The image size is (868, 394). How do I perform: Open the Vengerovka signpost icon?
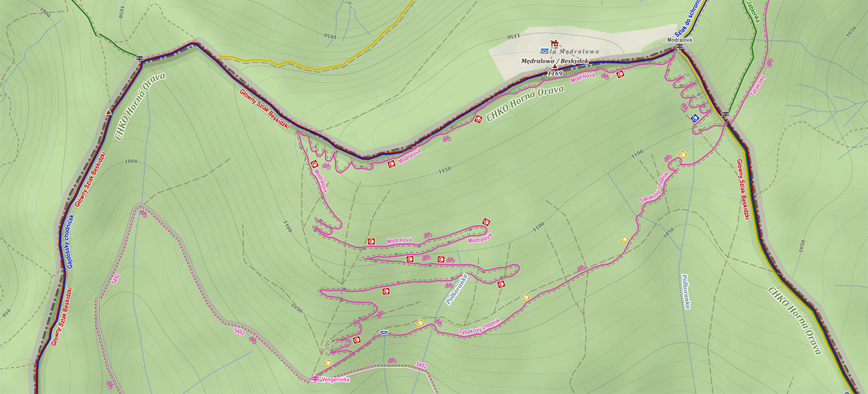coord(315,379)
